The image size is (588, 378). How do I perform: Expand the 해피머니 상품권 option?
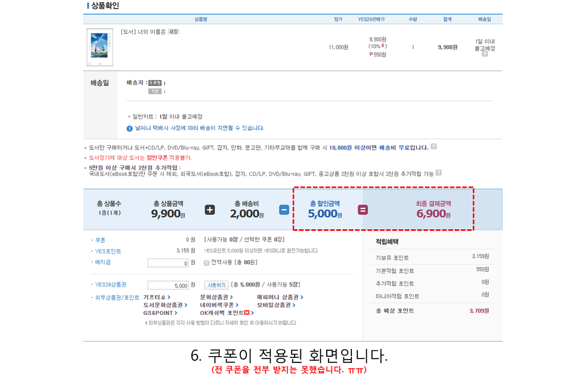pos(280,298)
